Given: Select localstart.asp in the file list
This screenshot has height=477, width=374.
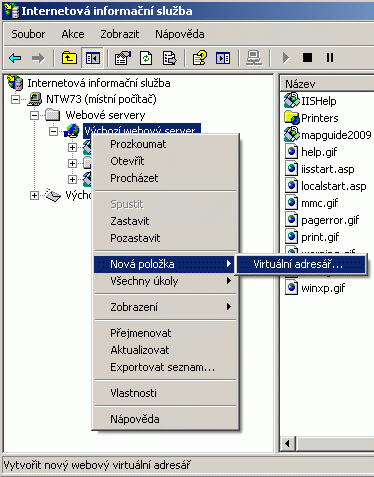Looking at the screenshot, I should tap(333, 186).
